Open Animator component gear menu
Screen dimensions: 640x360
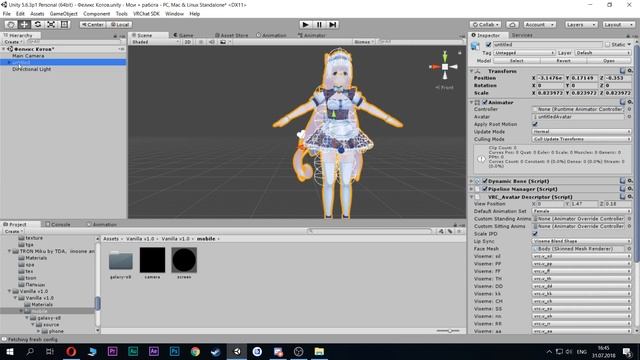[630, 102]
